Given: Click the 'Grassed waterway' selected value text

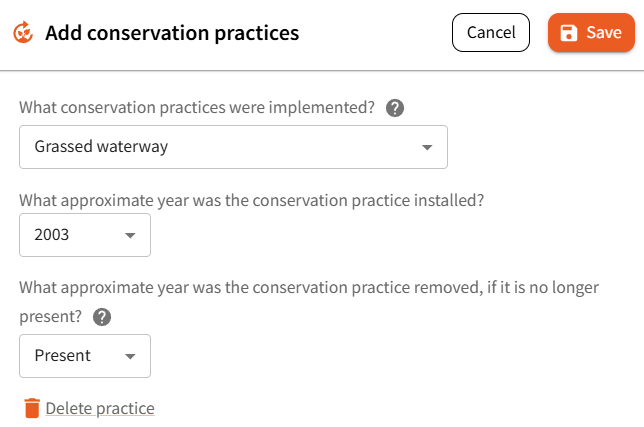Looking at the screenshot, I should pos(101,147).
